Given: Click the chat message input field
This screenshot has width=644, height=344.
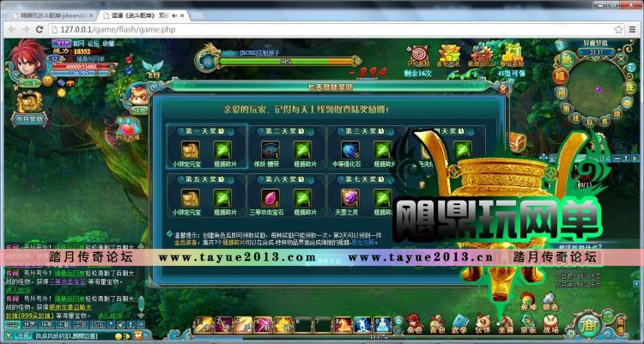Looking at the screenshot, I should point(73,336).
